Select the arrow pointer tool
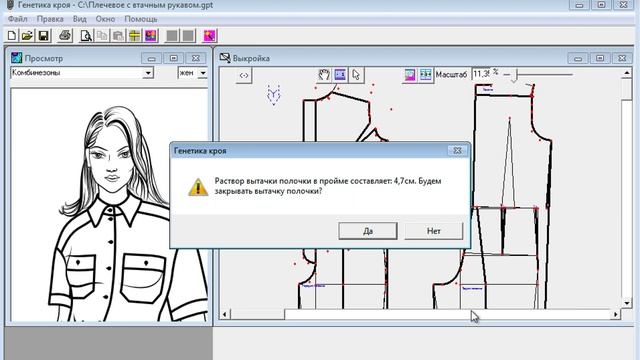This screenshot has height=360, width=640. (356, 75)
